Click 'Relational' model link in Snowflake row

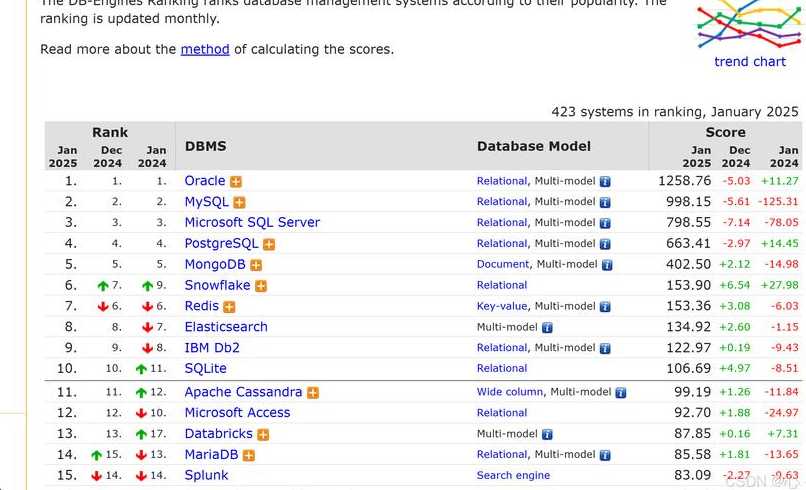click(x=502, y=285)
